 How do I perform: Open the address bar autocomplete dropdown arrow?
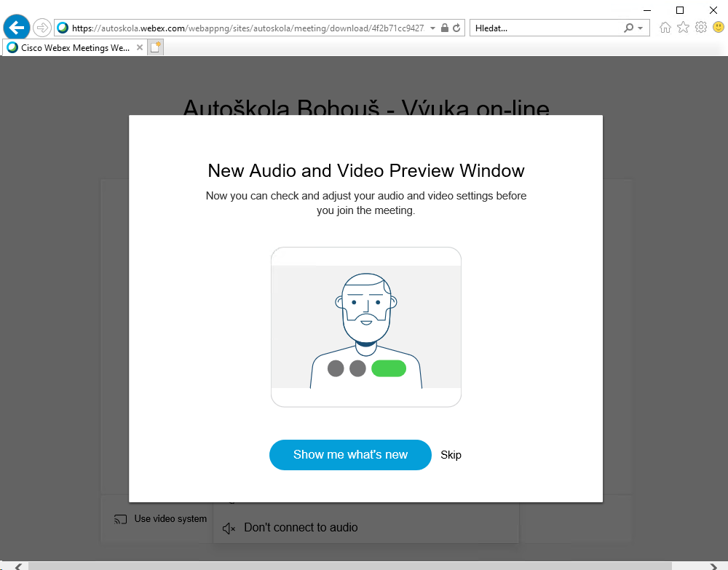[432, 28]
